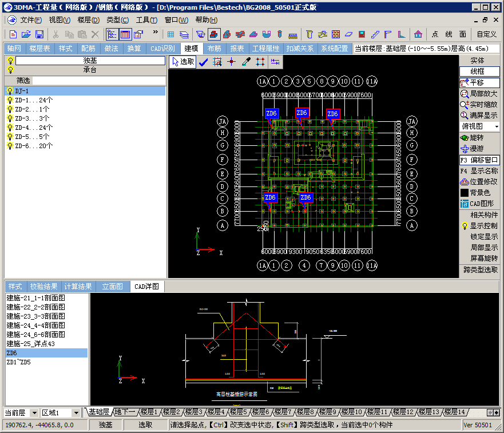Enable 实时缩放 real-time zoom
Viewport: 504px width, 433px height.
(x=479, y=105)
